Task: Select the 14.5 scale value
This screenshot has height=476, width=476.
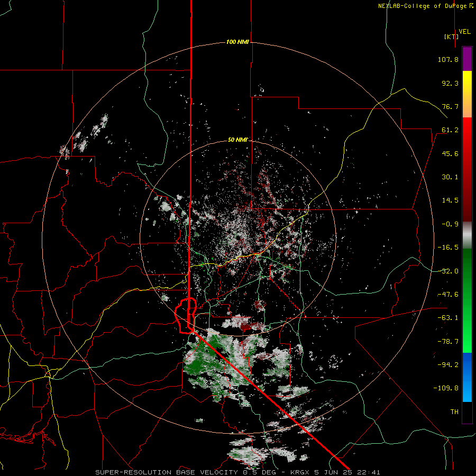Action: pos(450,200)
